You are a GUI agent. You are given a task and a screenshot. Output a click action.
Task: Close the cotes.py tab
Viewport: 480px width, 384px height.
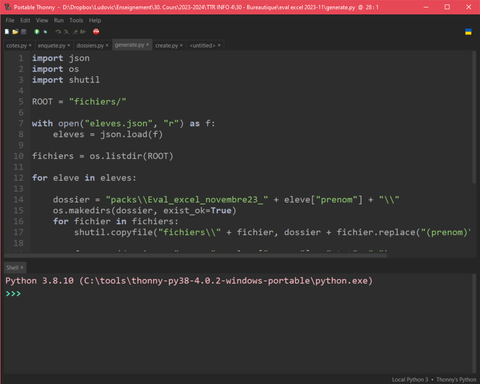pos(30,45)
